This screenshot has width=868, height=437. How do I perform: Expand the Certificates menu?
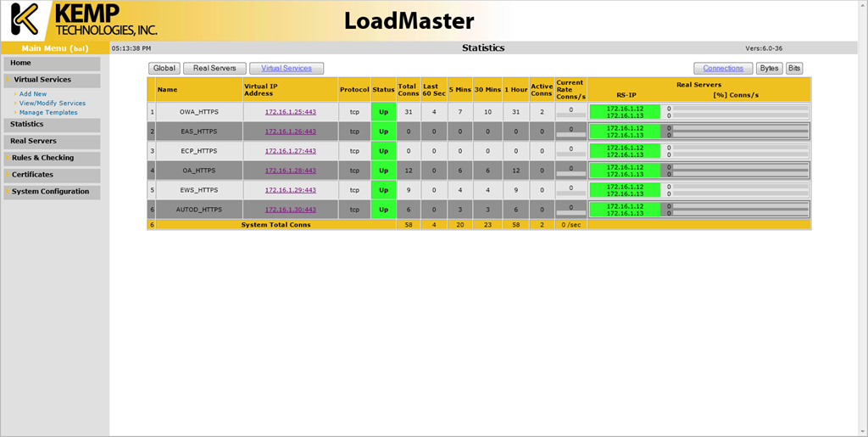pos(52,175)
